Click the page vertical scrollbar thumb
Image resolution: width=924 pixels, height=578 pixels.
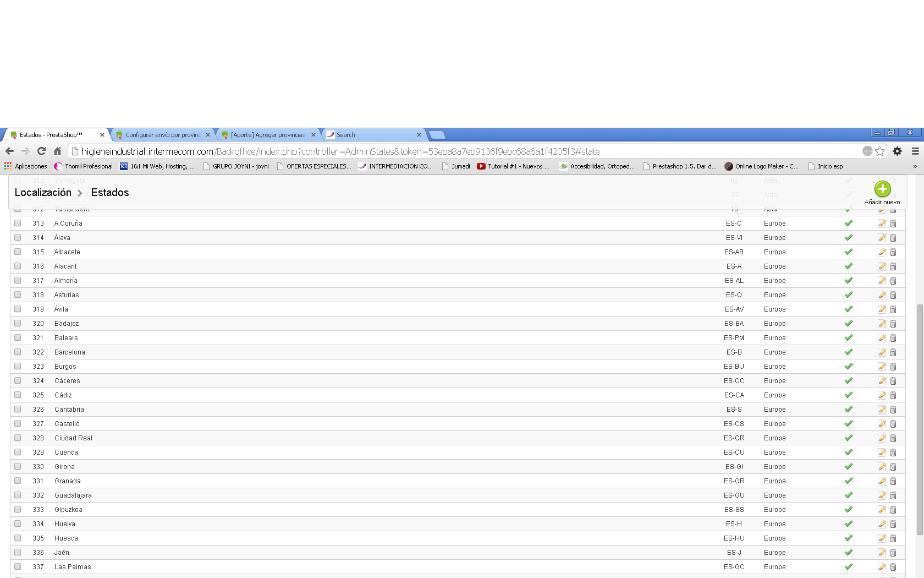[x=920, y=419]
